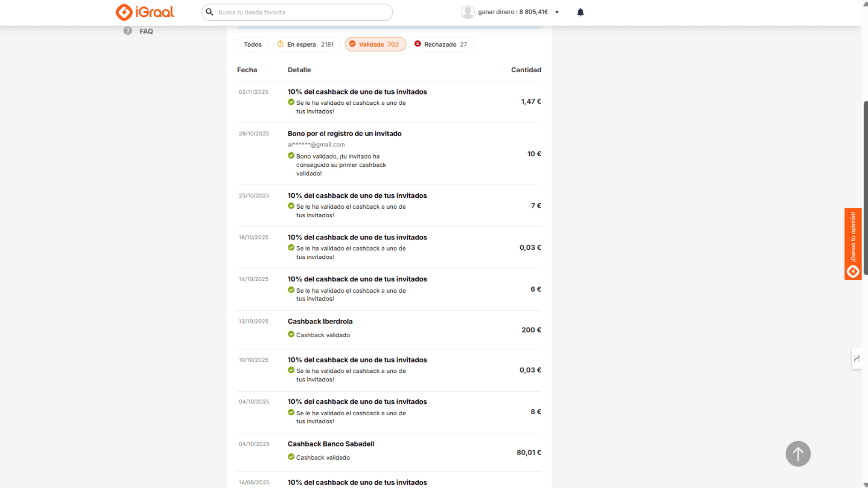Open the ganar dinero 8 805,41€ menu
This screenshot has height=488, width=868.
tap(513, 12)
